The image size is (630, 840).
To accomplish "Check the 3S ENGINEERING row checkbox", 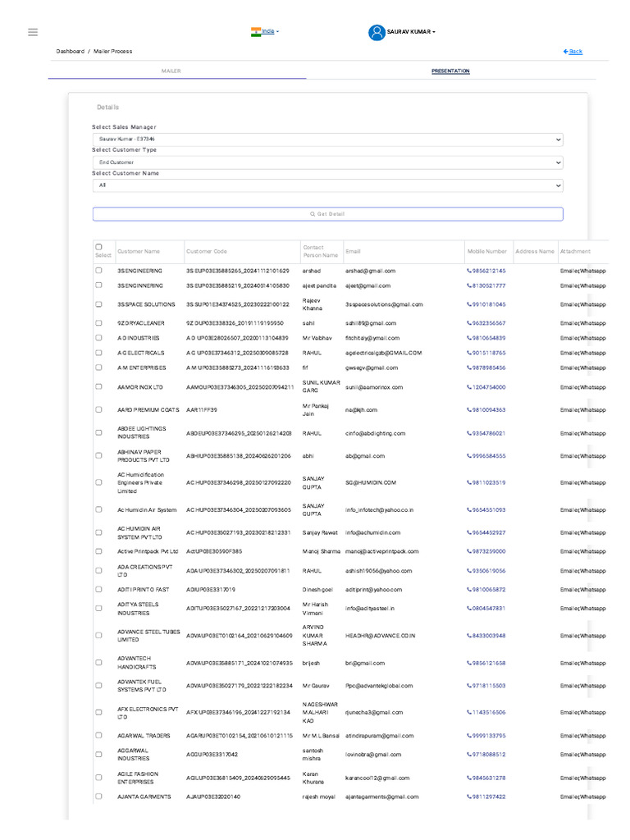I will (98, 271).
